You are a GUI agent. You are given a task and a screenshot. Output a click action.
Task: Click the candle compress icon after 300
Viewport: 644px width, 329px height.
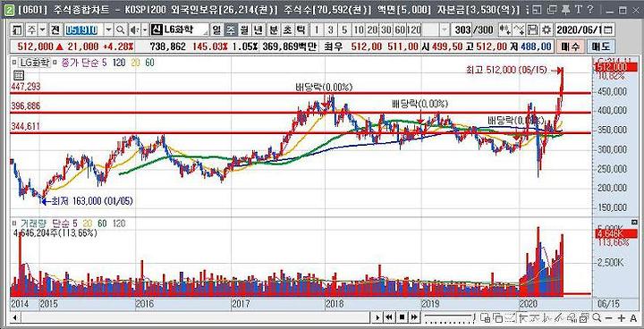pos(505,30)
